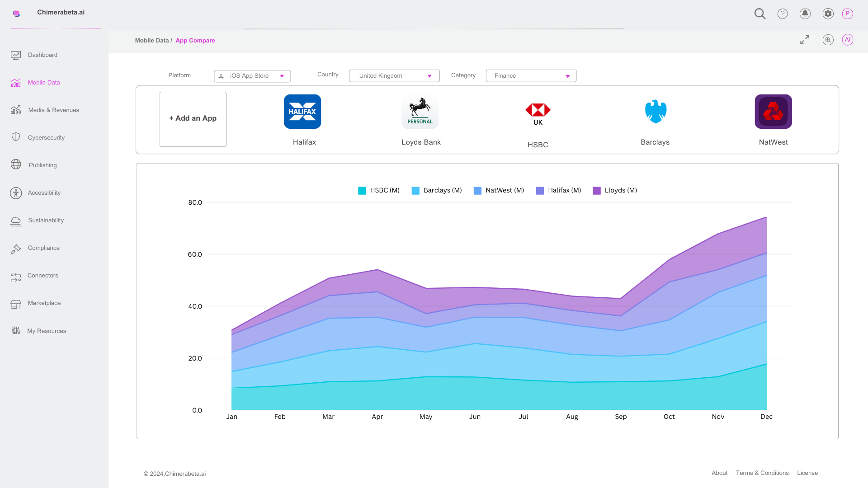Click the Compliance gavel icon
The width and height of the screenshot is (868, 488).
click(16, 249)
